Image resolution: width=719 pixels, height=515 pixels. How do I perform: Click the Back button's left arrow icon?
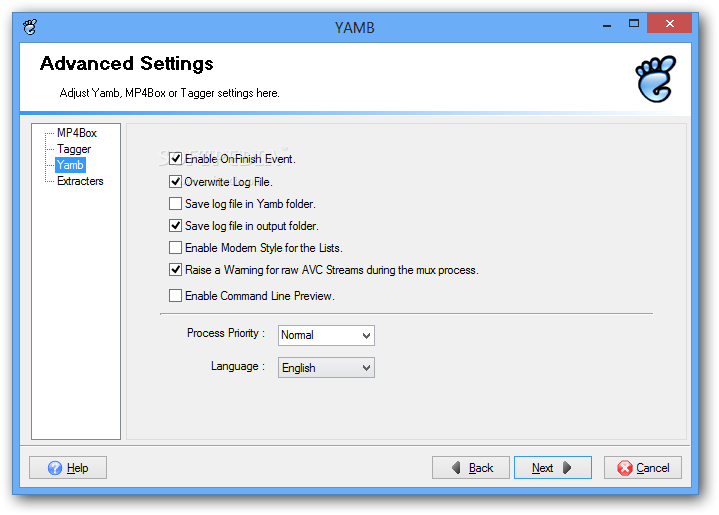click(456, 468)
